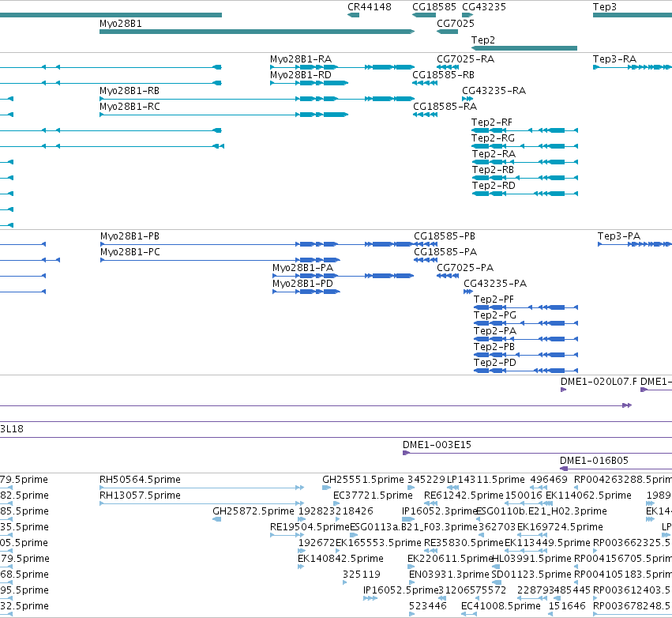Select the CG18585-PA protein label
Image resolution: width=672 pixels, height=618 pixels.
[x=445, y=252]
